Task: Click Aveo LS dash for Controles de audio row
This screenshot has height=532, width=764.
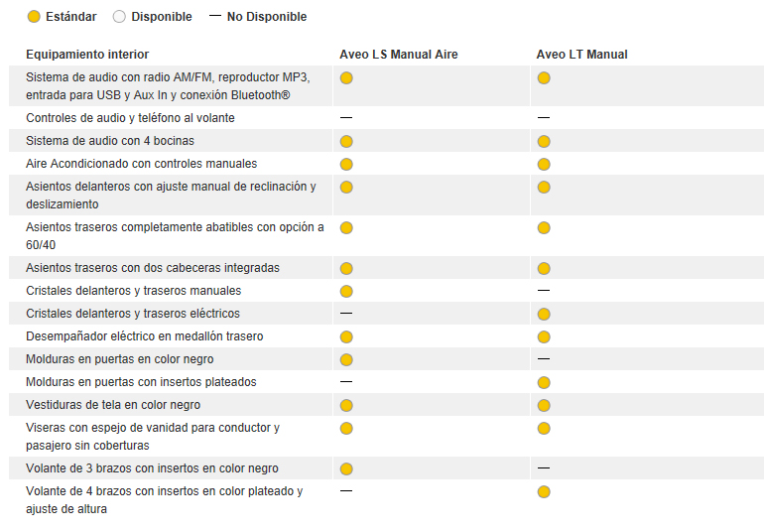Action: click(x=346, y=118)
